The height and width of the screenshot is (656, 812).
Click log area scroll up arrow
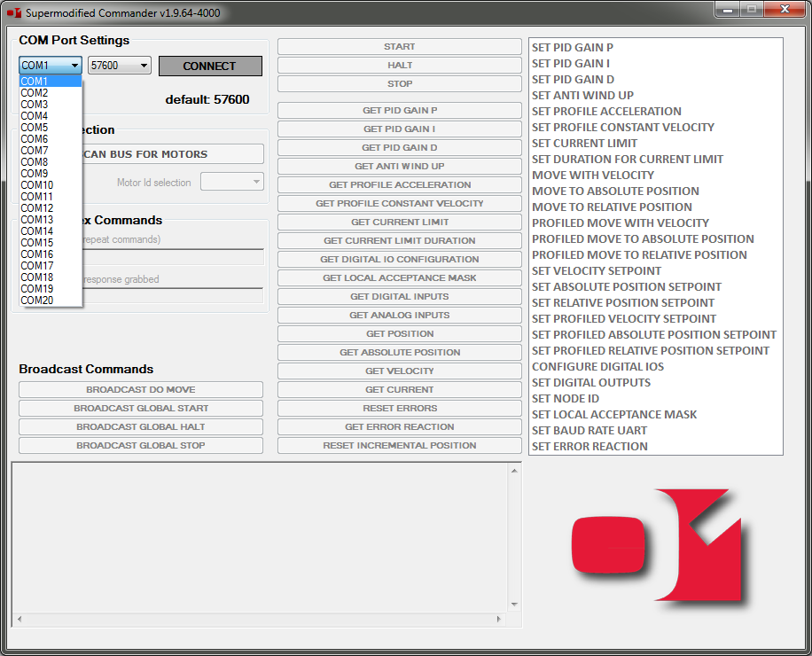point(514,471)
